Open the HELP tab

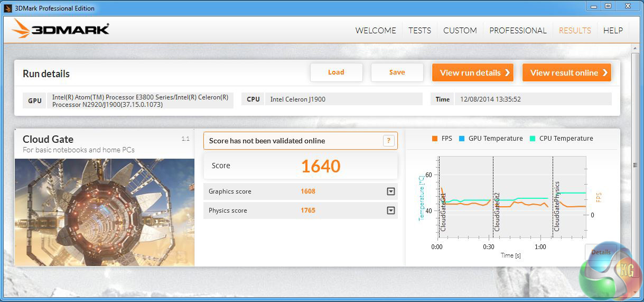click(x=613, y=31)
